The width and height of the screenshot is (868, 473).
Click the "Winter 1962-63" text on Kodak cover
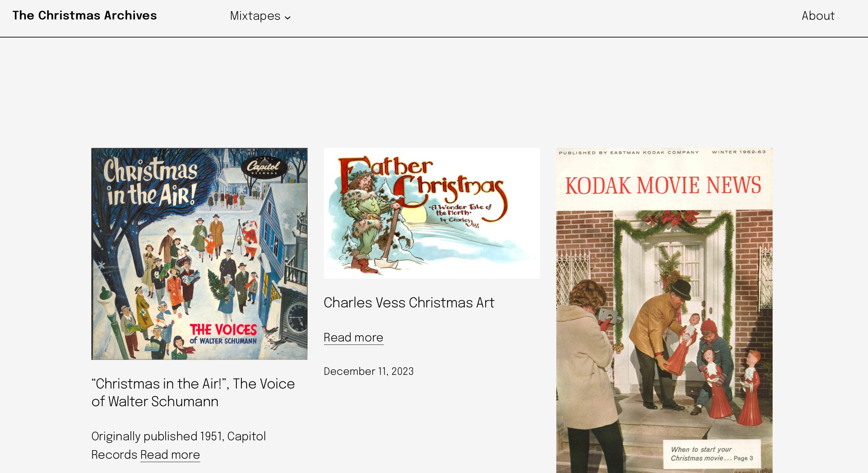point(739,152)
